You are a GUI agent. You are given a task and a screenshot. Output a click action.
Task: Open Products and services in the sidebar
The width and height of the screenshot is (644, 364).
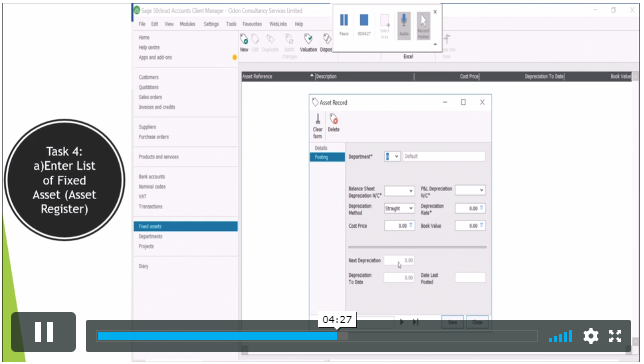click(x=159, y=157)
